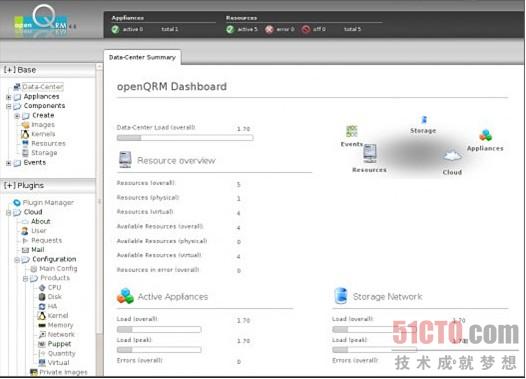Open Private Images tree item
The height and width of the screenshot is (379, 526).
pos(63,372)
